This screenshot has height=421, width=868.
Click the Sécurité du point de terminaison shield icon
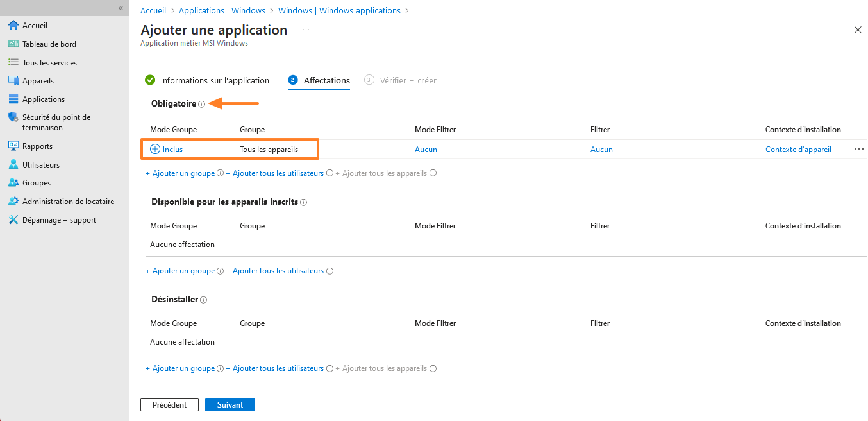[x=13, y=117]
